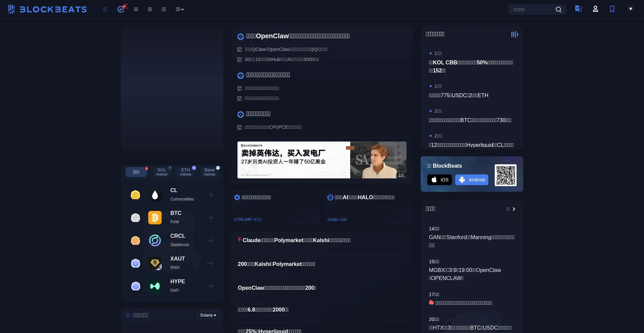This screenshot has height=333, width=644.
Task: Click the orange Bitcoin logo icon
Action: point(155,218)
